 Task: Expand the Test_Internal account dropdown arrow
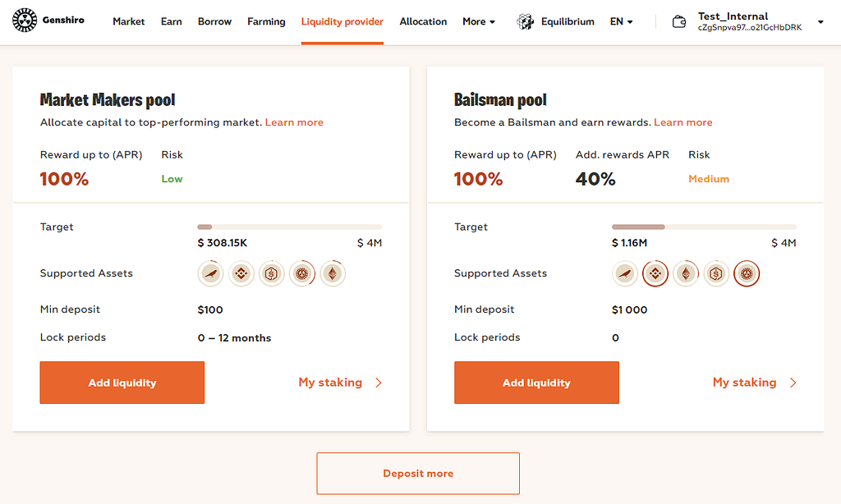(x=821, y=22)
